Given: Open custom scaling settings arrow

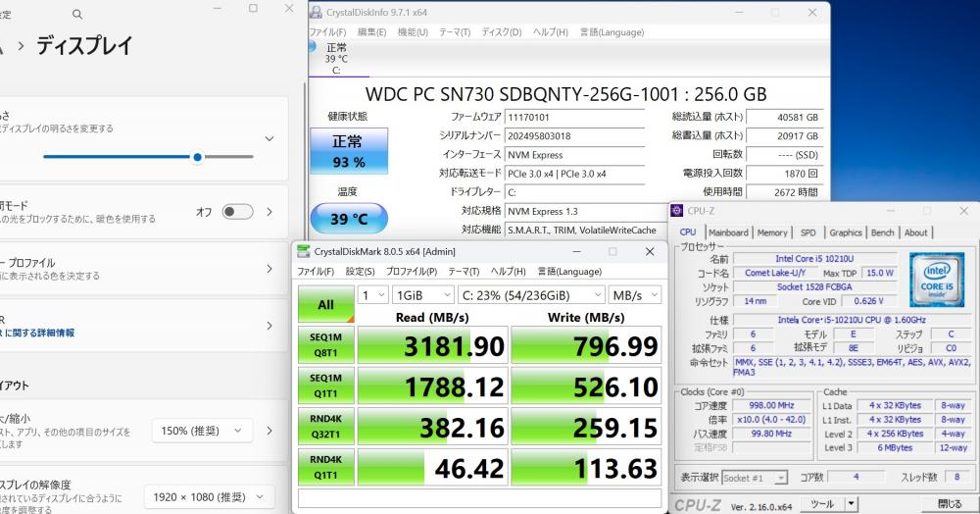Looking at the screenshot, I should [x=269, y=431].
